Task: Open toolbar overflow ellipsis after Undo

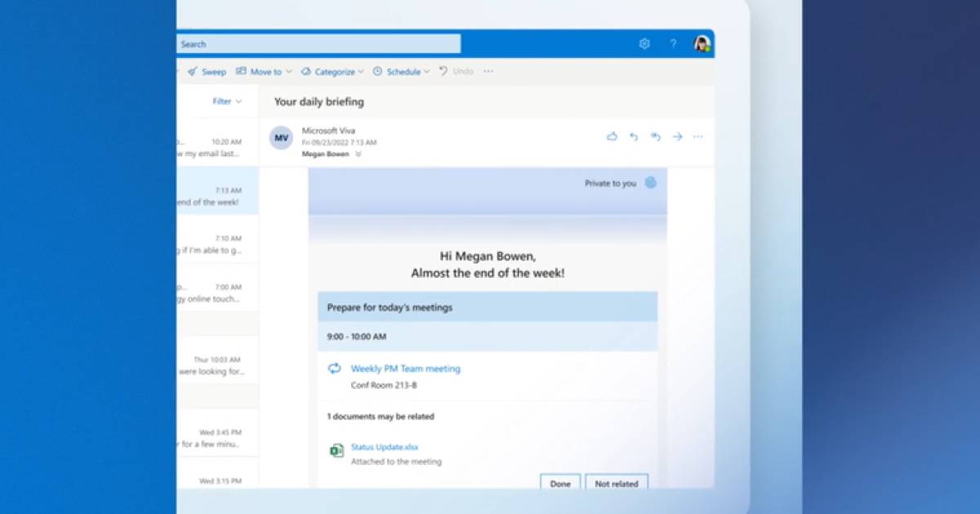Action: point(488,72)
